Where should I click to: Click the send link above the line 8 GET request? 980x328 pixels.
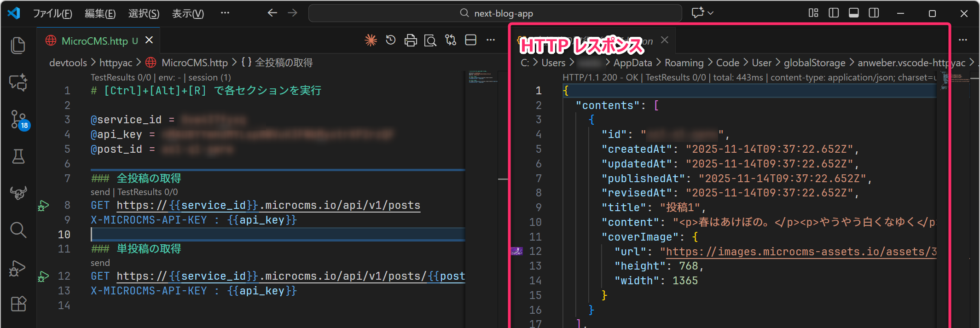tap(100, 192)
